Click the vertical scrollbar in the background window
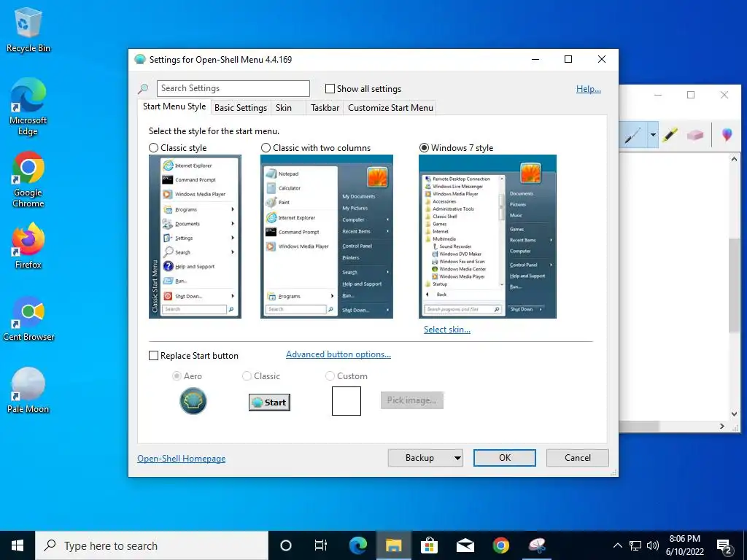The width and height of the screenshot is (747, 560). tap(734, 286)
